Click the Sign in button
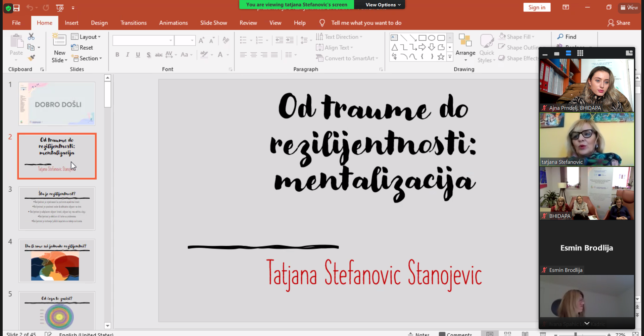Screen dimensions: 644x336 coord(537,7)
